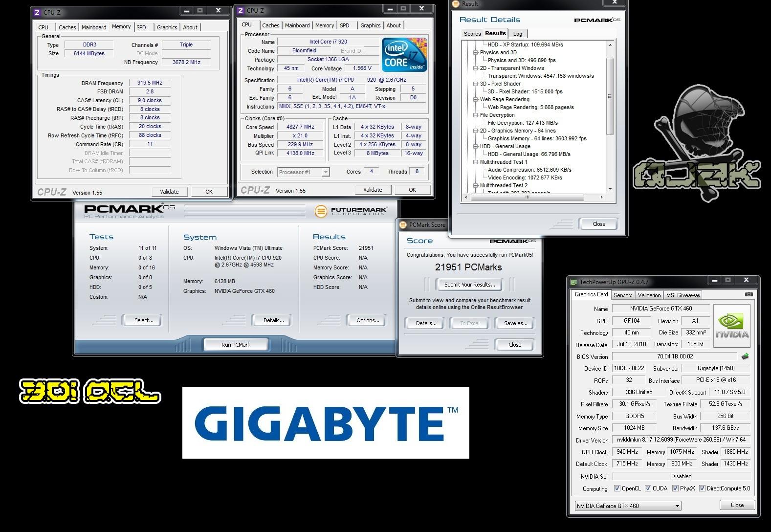Toggle the PhysX checkbox in GPU-Z

click(675, 488)
